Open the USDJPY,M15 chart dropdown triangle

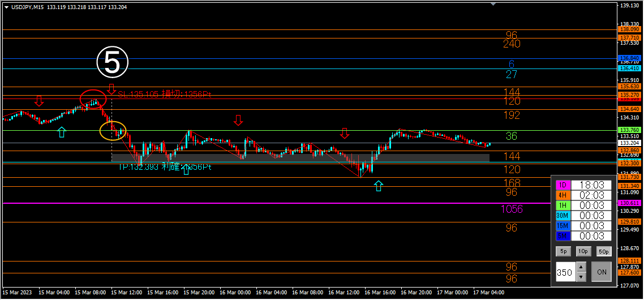pyautogui.click(x=6, y=7)
